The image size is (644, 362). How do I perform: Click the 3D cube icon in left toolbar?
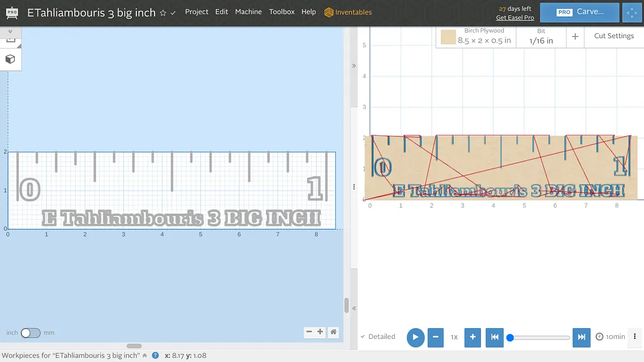point(10,59)
